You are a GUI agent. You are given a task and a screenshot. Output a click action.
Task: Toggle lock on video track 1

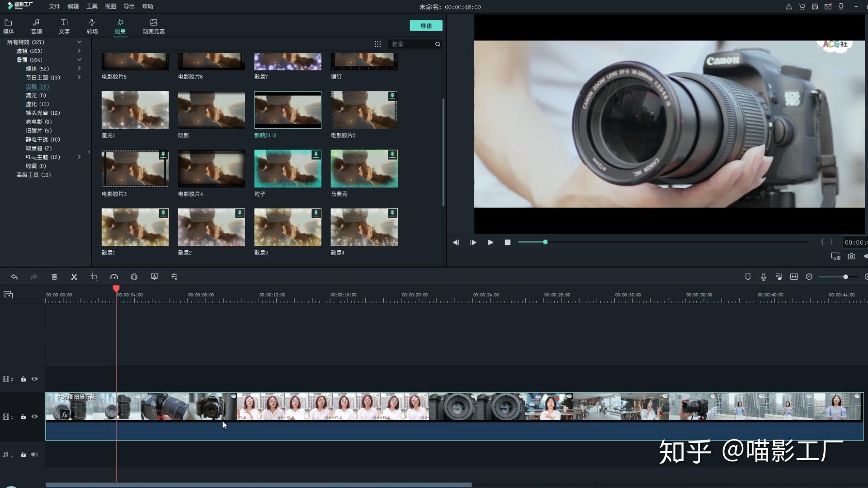click(x=23, y=417)
